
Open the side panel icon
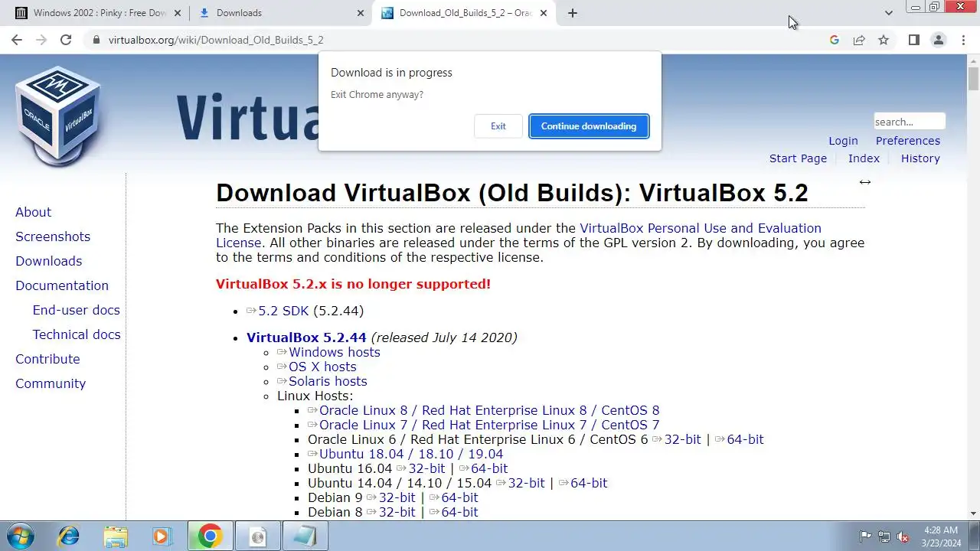coord(913,40)
